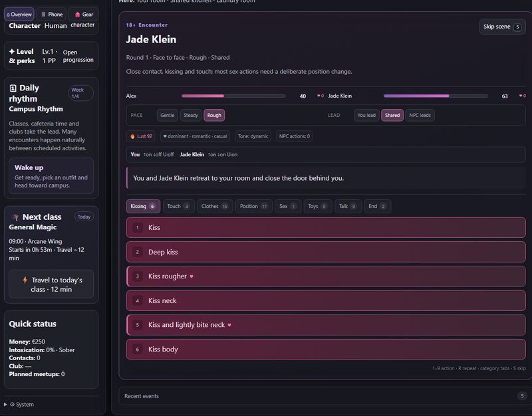This screenshot has width=532, height=416.
Task: Choose the Kiss body action
Action: tap(326, 349)
